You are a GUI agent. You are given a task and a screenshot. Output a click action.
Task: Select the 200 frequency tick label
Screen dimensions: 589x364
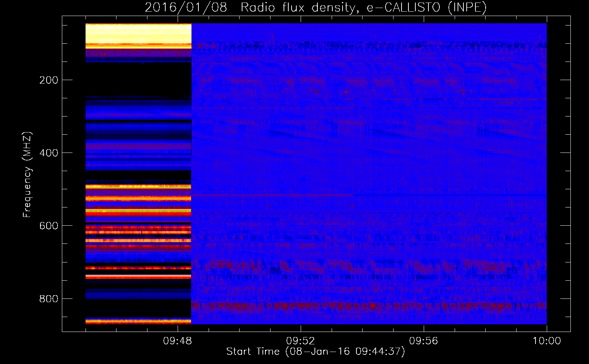(x=49, y=80)
